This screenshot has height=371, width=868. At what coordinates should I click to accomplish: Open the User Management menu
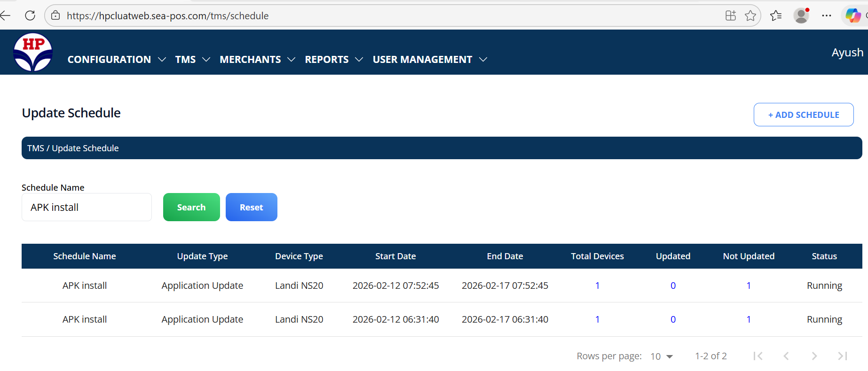point(429,60)
